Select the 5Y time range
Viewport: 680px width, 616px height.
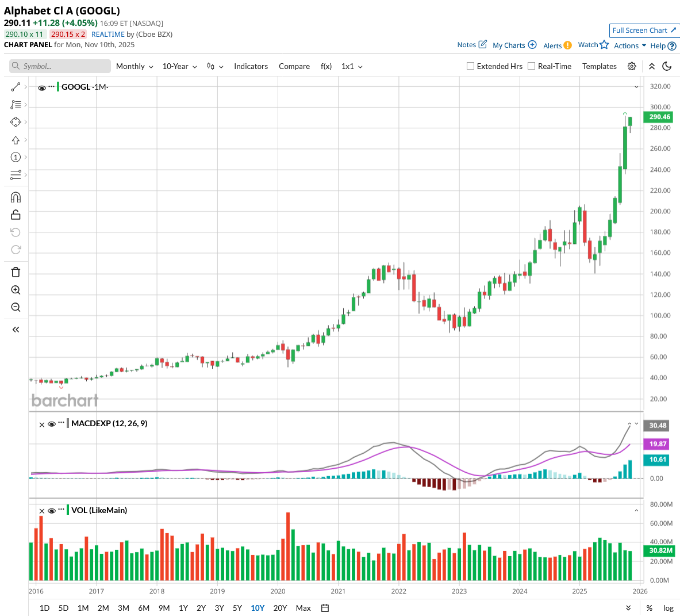(237, 608)
